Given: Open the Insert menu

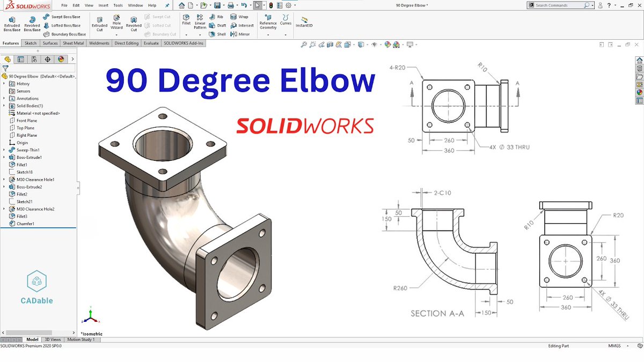Looking at the screenshot, I should [x=103, y=5].
